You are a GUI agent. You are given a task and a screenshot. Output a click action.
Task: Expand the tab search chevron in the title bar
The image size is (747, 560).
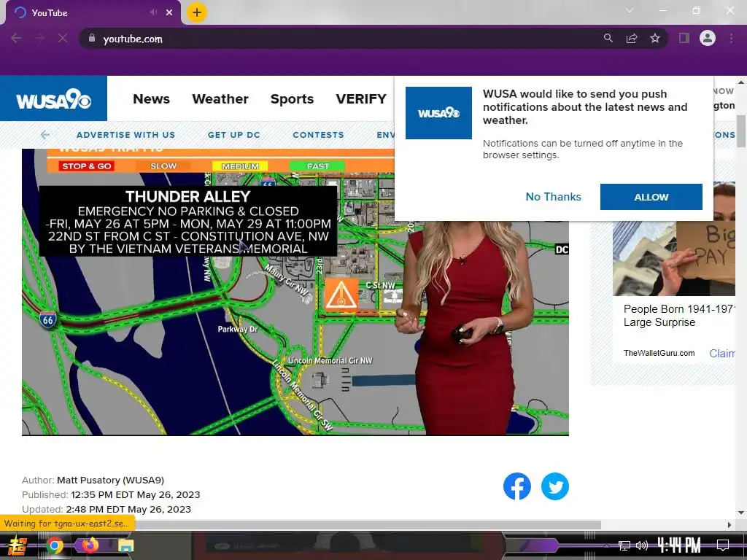(x=630, y=10)
